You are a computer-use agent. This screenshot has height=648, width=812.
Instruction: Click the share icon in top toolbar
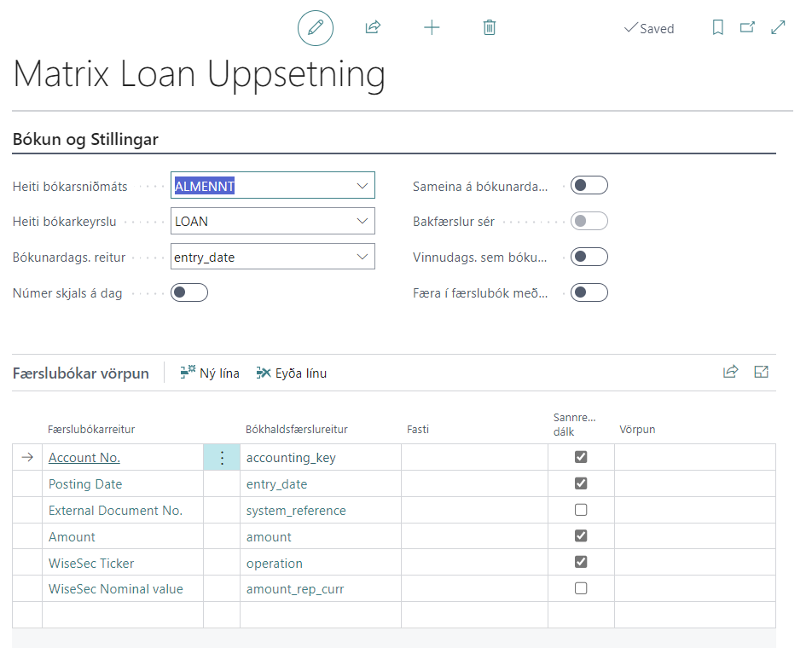[373, 28]
